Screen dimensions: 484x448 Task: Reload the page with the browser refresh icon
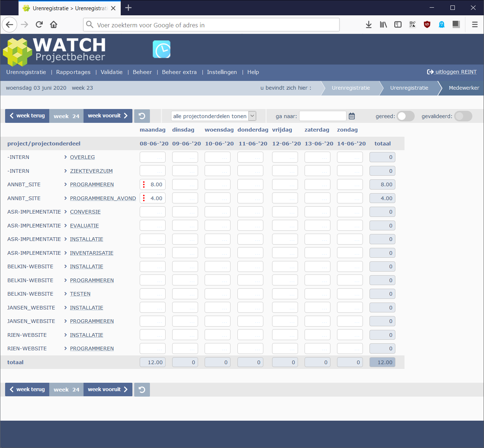39,24
